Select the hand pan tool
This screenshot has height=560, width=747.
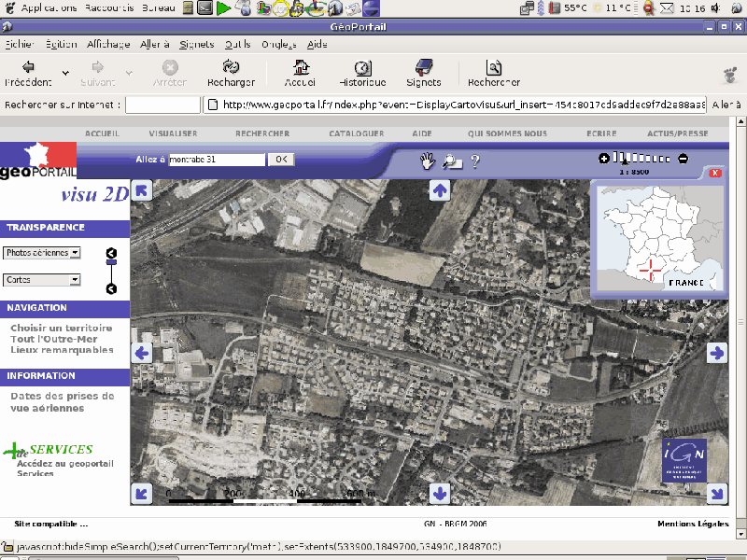point(428,161)
